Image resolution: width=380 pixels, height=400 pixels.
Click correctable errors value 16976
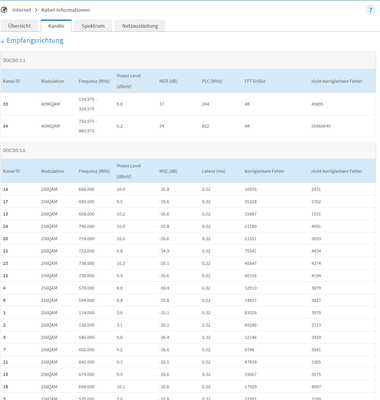(x=251, y=189)
